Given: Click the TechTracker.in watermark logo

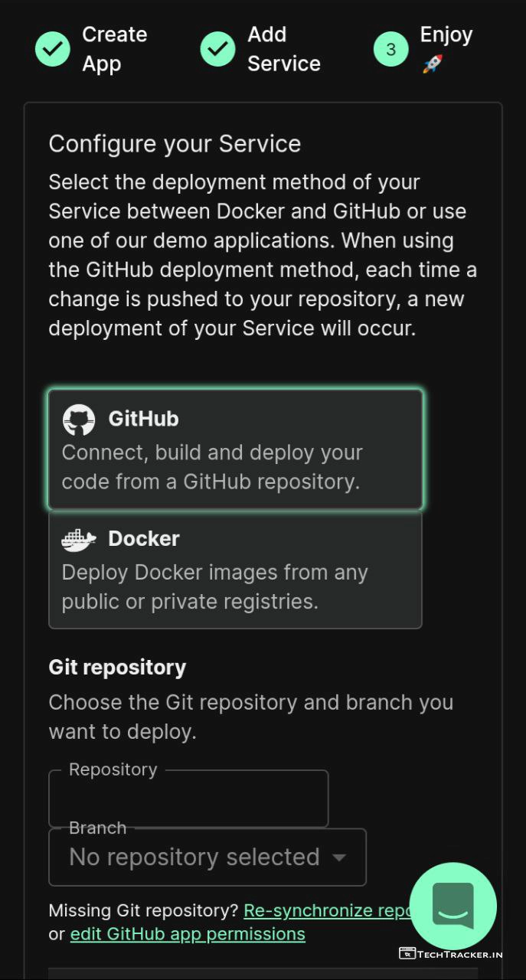Looking at the screenshot, I should [451, 953].
